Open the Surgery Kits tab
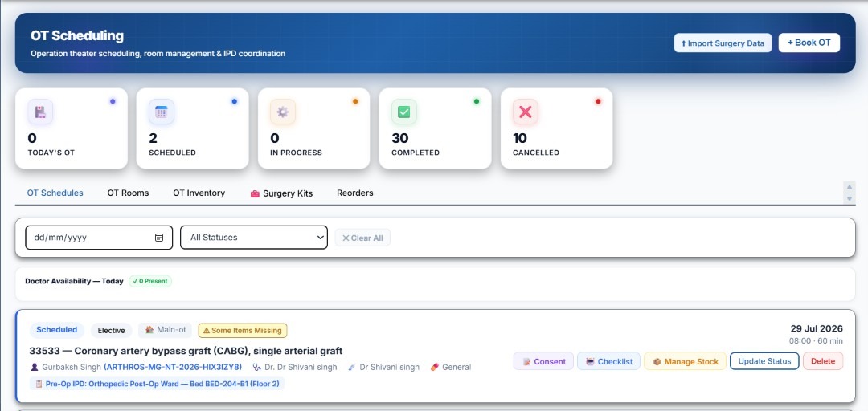The width and height of the screenshot is (868, 411). (282, 193)
